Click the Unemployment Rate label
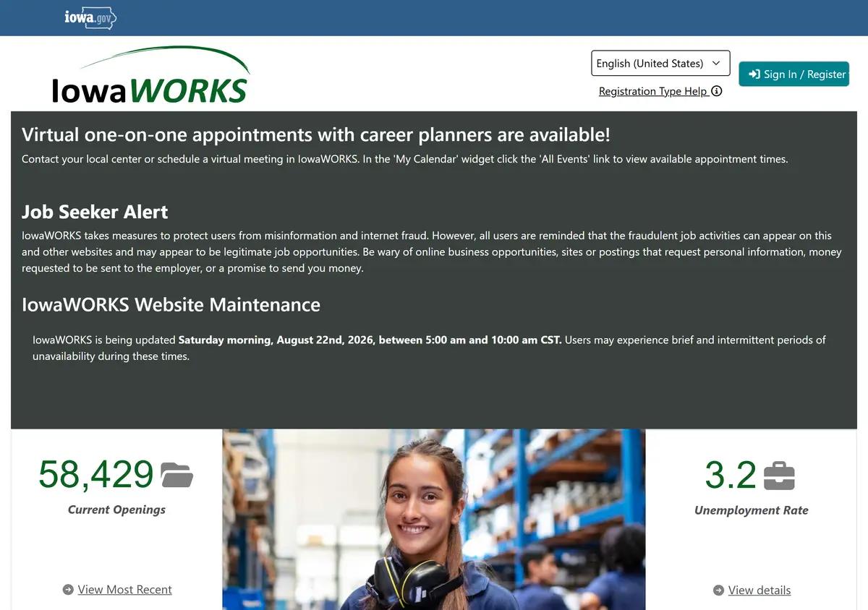 [751, 510]
